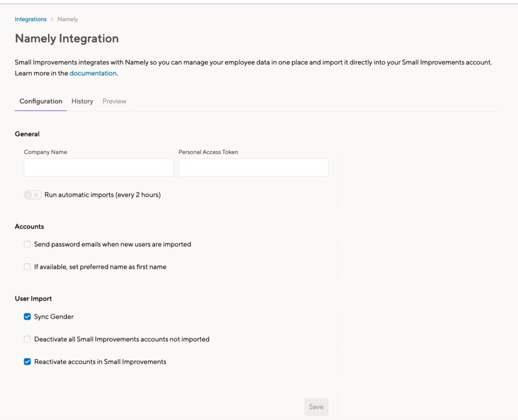Tick the preferred name as first name checkbox
Viewport: 518px width, 420px height.
(27, 267)
